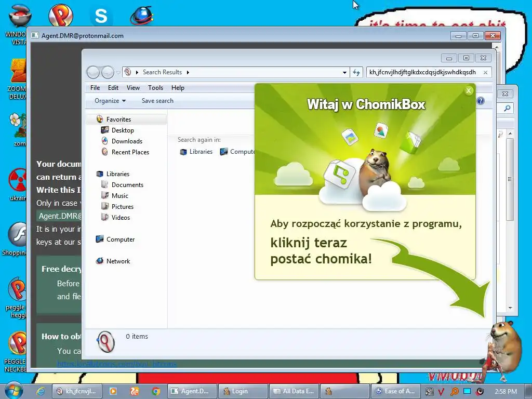Open the Zoom Deluxe desktop icon
The image size is (532, 399).
pos(17,79)
